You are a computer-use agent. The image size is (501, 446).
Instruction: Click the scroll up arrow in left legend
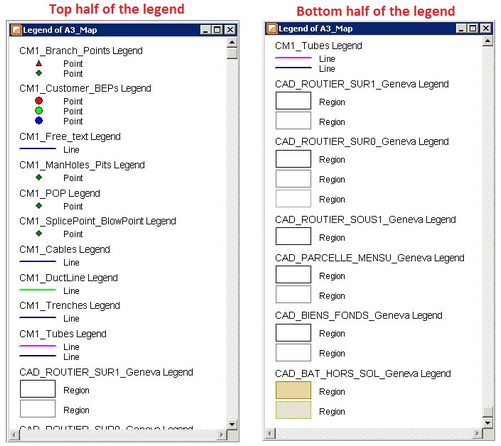[232, 43]
